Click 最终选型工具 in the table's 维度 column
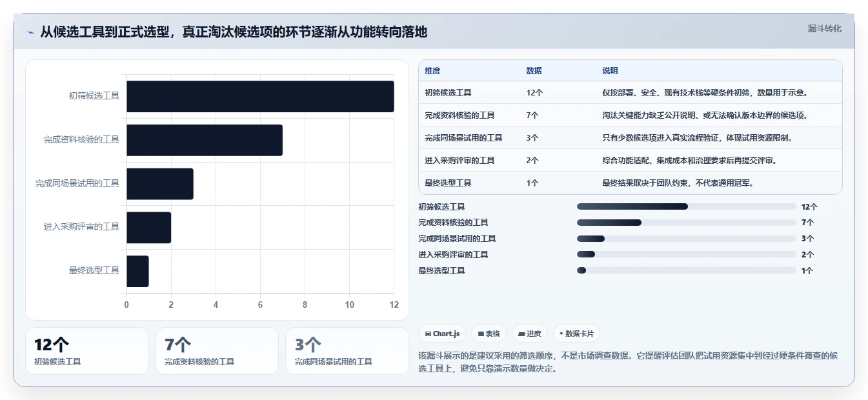 (448, 183)
